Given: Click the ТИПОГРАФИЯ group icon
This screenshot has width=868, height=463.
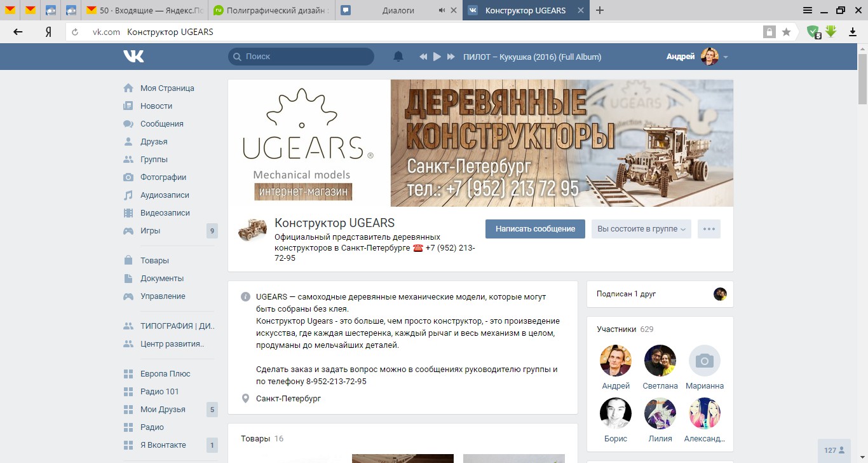Looking at the screenshot, I should pyautogui.click(x=128, y=326).
